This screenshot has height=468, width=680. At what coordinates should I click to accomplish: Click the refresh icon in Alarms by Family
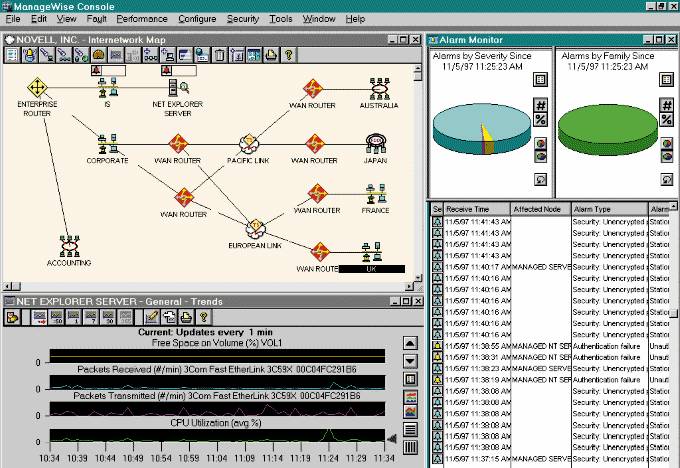tap(667, 179)
